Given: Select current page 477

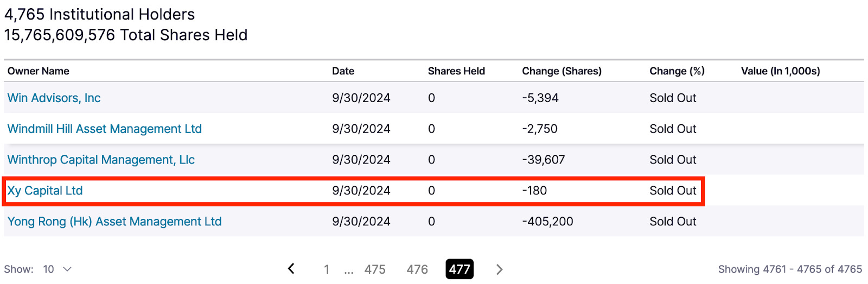Looking at the screenshot, I should [x=459, y=269].
